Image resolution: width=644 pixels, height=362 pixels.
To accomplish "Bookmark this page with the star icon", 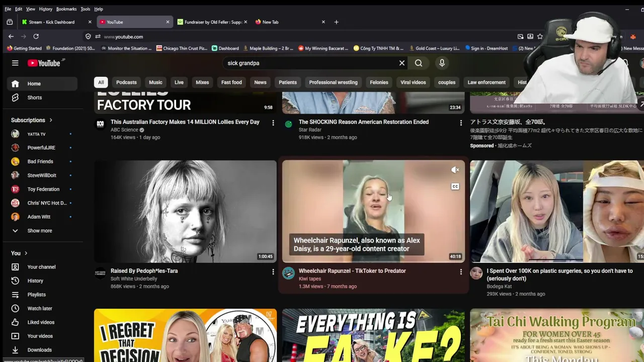I will 540,36.
